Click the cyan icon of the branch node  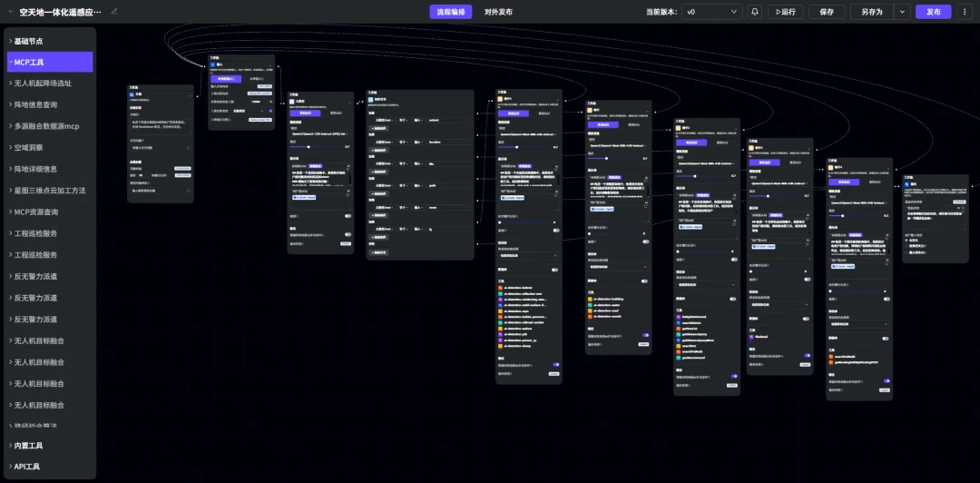tap(370, 99)
